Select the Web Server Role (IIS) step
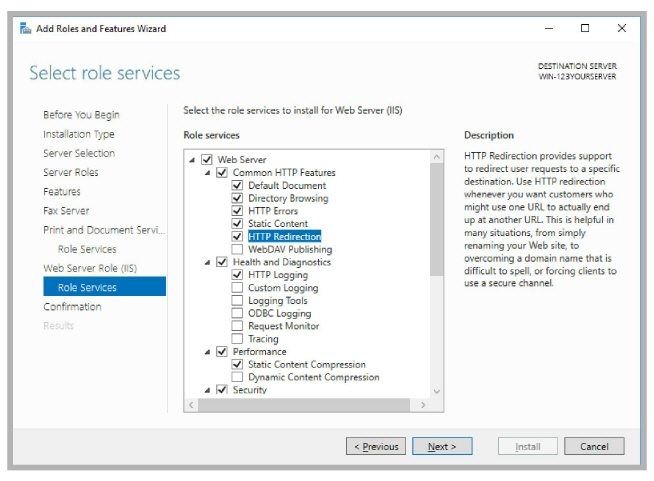 pos(89,268)
